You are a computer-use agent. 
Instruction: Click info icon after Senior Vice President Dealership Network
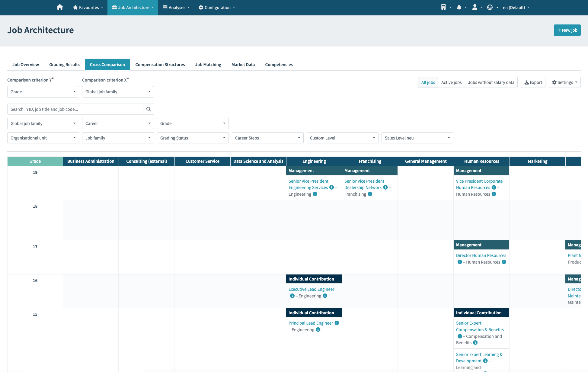click(385, 188)
